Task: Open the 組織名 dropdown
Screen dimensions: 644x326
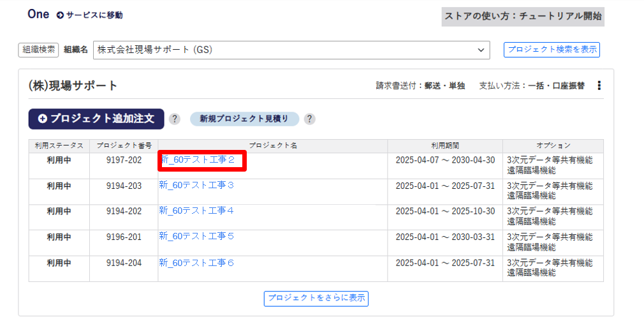Action: click(x=291, y=50)
